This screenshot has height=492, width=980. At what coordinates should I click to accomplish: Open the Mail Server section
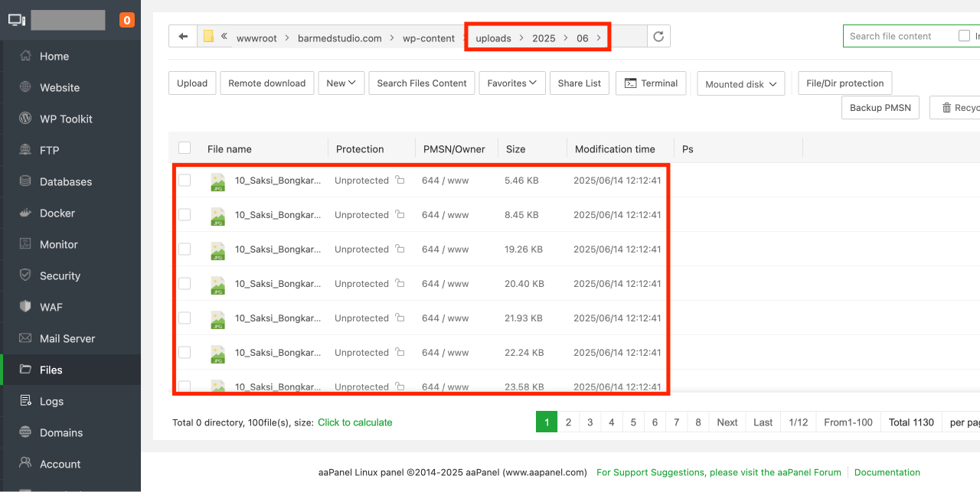(x=67, y=338)
